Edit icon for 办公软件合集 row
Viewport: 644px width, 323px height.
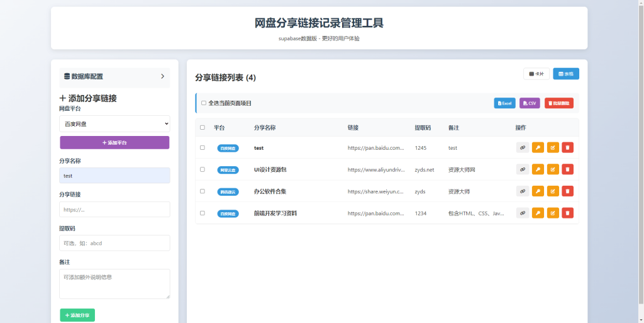click(553, 191)
